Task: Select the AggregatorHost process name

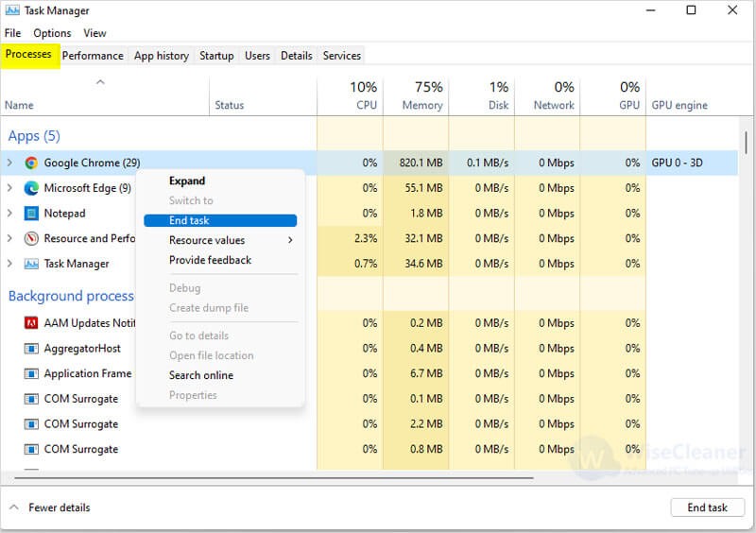Action: tap(82, 349)
